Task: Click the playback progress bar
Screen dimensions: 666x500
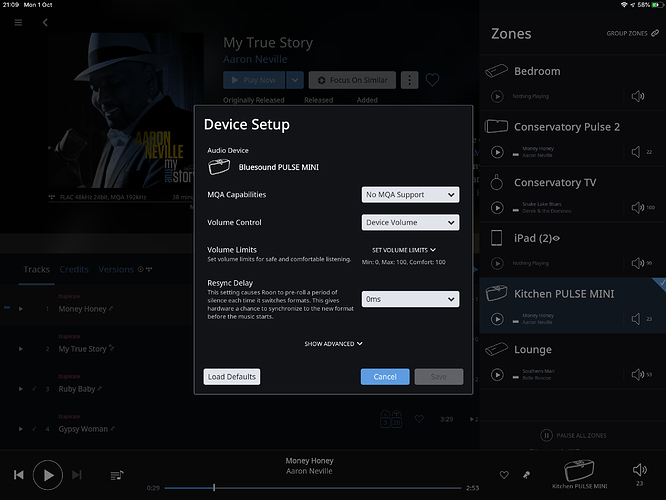Action: click(x=313, y=488)
